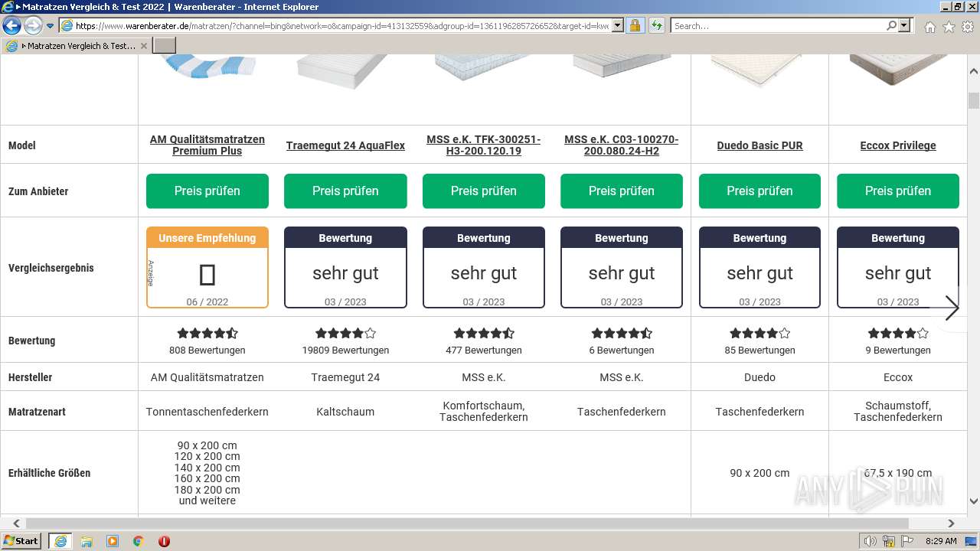Viewport: 980px width, 551px height.
Task: Click the Action Center flag tray icon
Action: coord(907,541)
